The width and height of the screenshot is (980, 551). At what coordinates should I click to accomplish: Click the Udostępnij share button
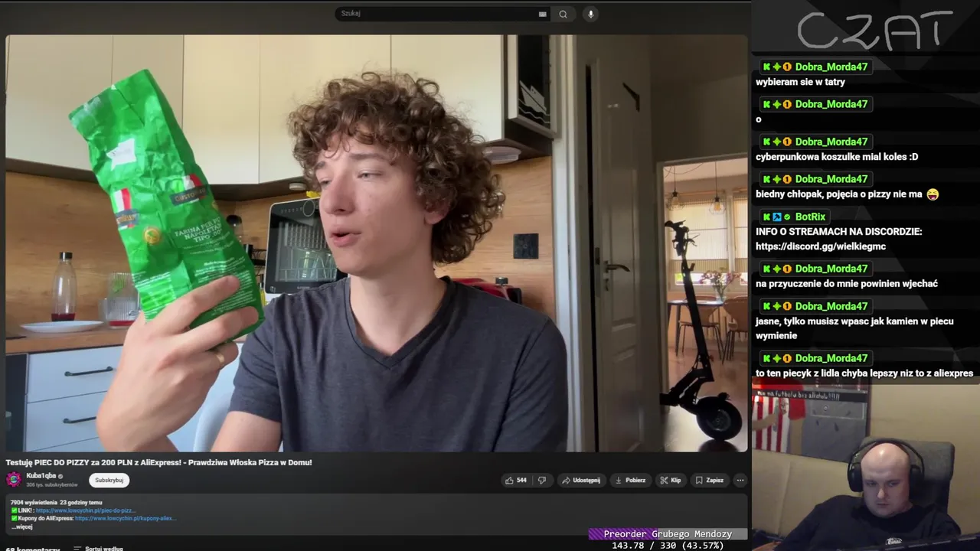581,480
